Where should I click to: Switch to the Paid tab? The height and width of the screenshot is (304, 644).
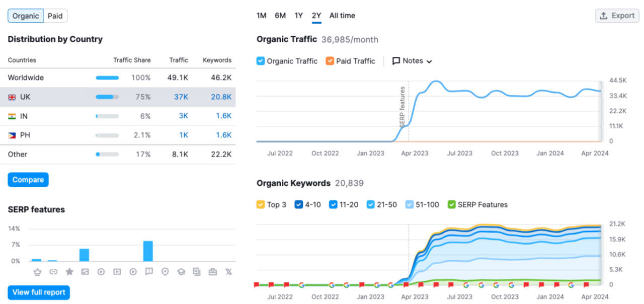[55, 16]
